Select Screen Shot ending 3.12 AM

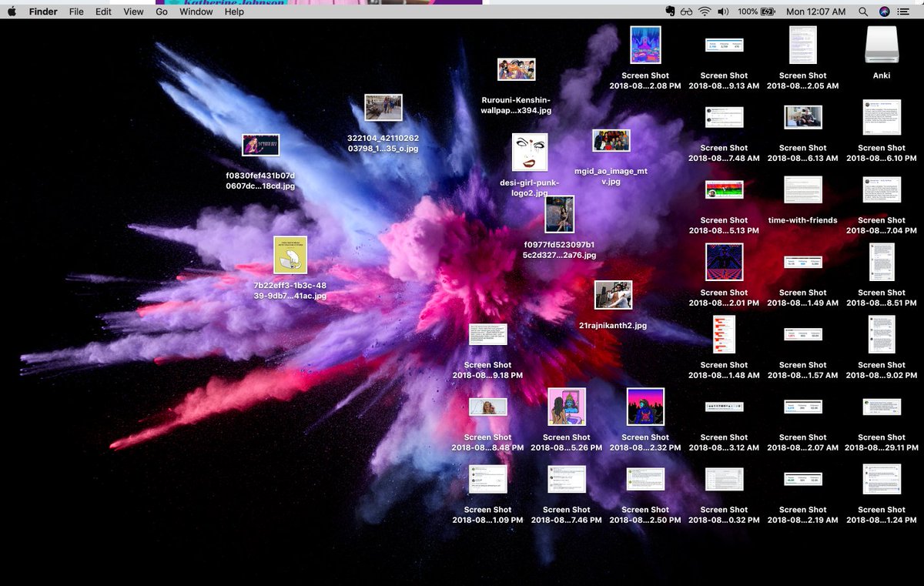point(725,407)
